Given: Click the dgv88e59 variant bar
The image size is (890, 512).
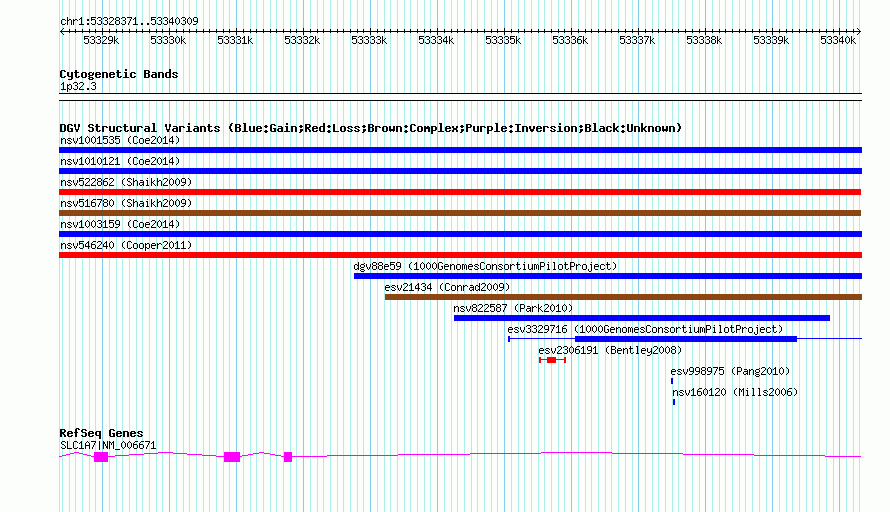Looking at the screenshot, I should [608, 276].
